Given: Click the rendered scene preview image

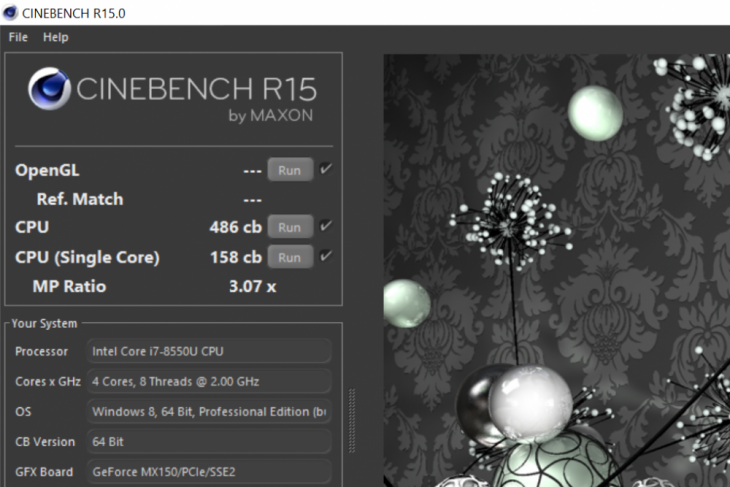Looking at the screenshot, I should click(x=557, y=271).
